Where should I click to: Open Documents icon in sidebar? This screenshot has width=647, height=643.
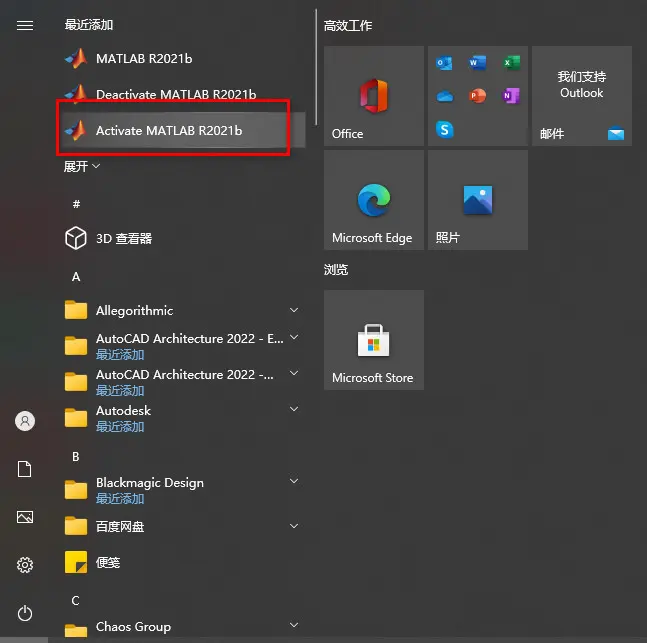(24, 469)
